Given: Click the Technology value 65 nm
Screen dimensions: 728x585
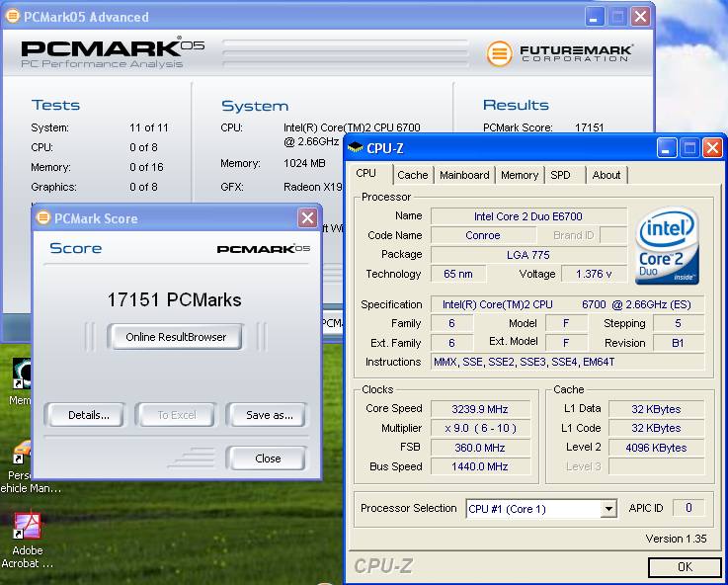Looking at the screenshot, I should [x=458, y=274].
